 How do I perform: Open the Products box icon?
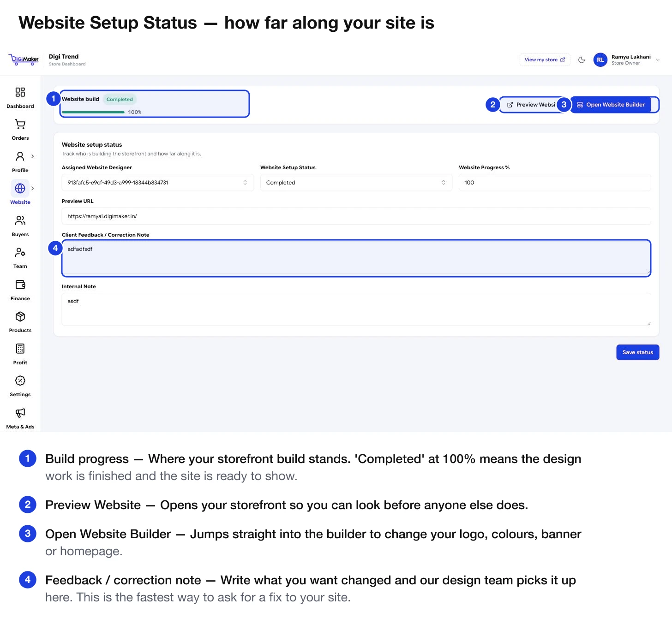(x=20, y=316)
